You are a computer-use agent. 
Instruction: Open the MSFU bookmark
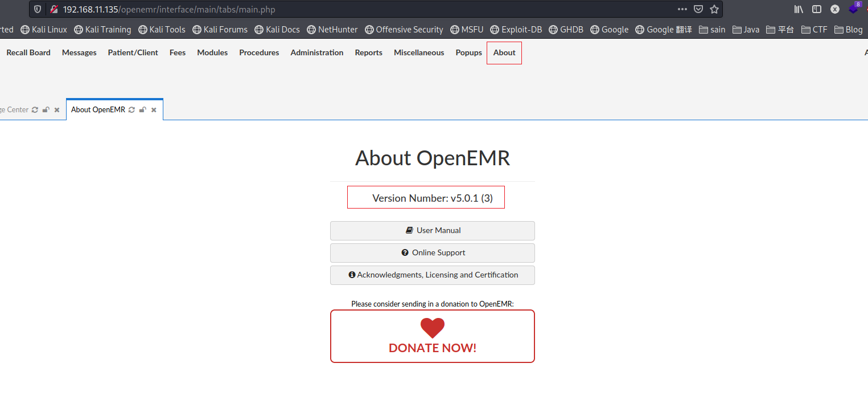click(467, 30)
